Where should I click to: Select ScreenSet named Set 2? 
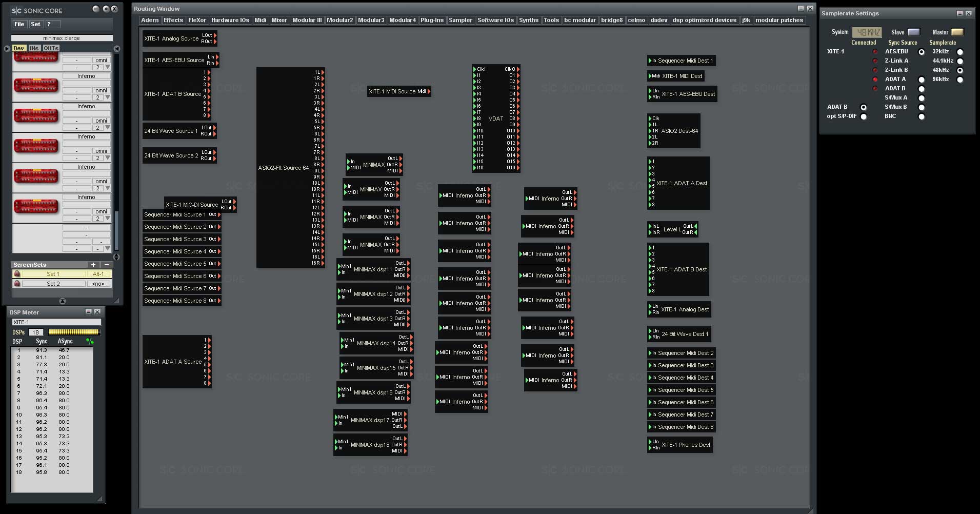click(x=53, y=284)
